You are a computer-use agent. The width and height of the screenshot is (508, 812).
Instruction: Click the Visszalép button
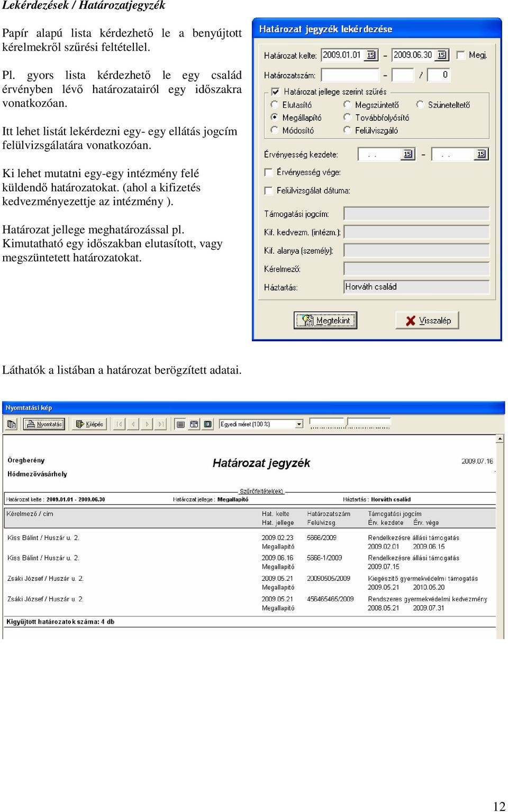(427, 321)
